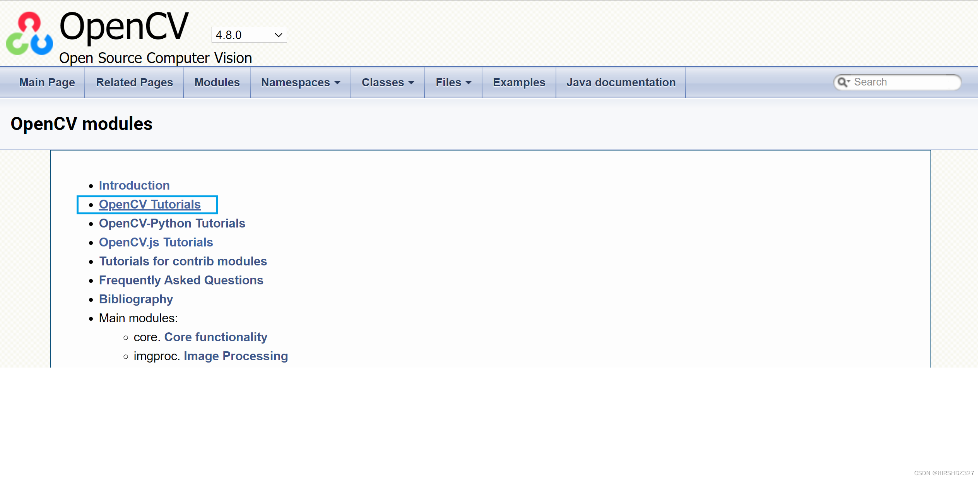Go to Main Page tab

[47, 82]
